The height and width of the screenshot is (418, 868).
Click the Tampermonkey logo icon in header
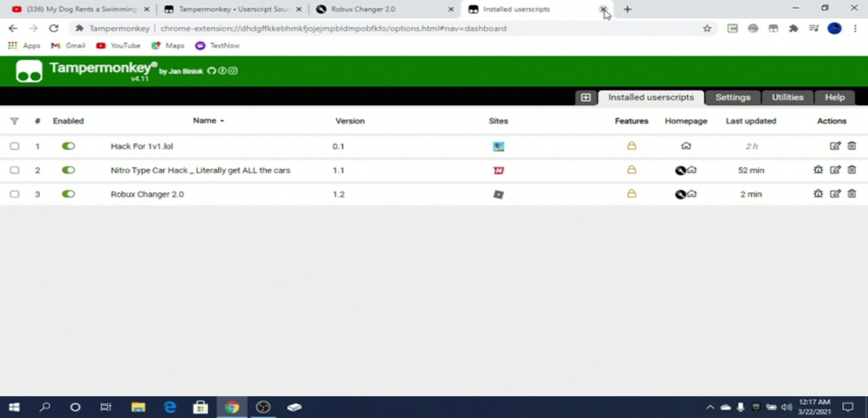click(29, 71)
